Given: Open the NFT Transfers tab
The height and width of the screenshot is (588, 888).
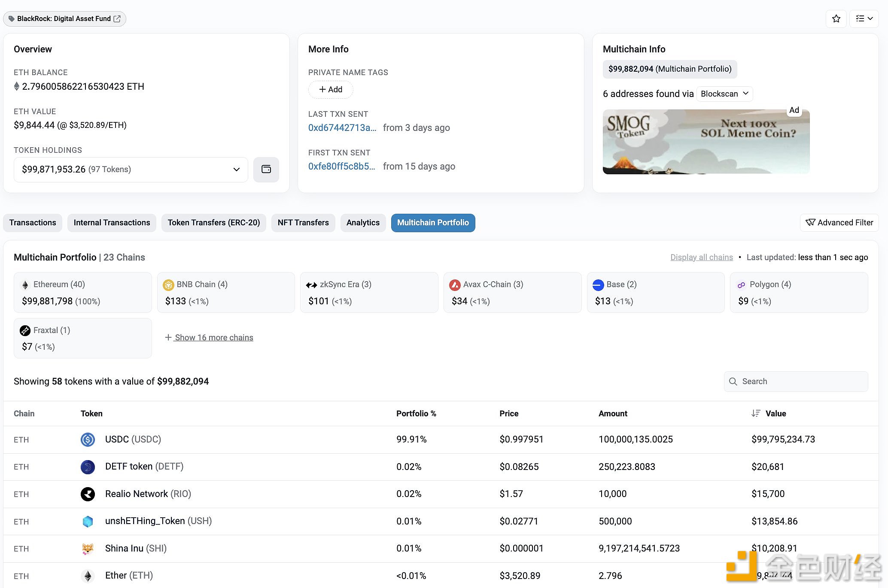Looking at the screenshot, I should coord(303,223).
